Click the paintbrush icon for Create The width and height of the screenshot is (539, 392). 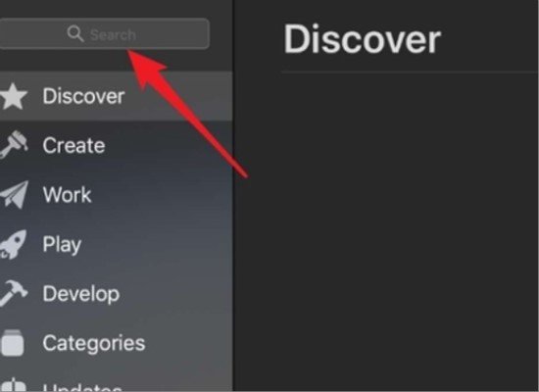click(x=14, y=145)
